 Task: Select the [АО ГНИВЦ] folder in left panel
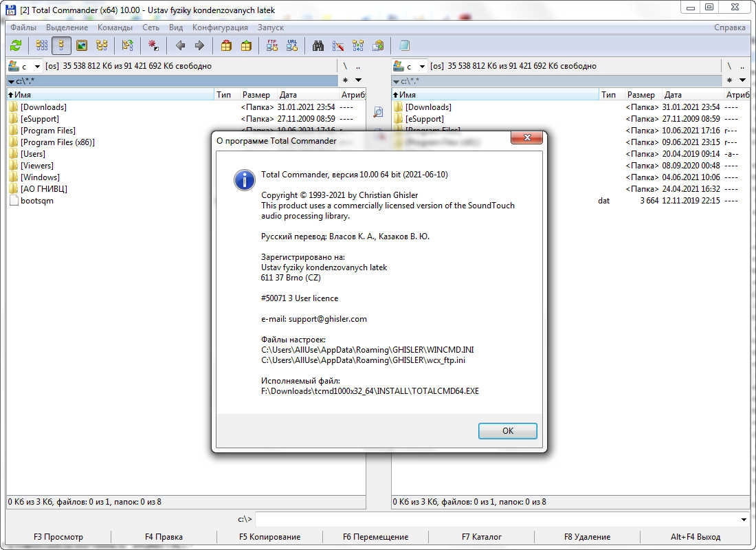click(x=44, y=188)
